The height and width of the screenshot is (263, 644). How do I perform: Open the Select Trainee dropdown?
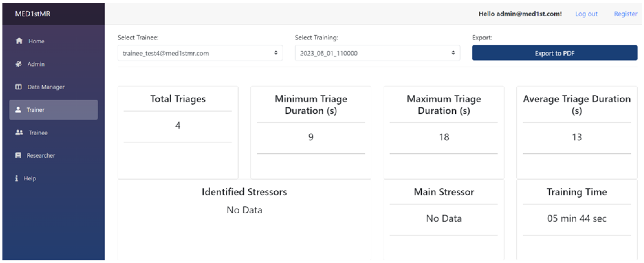click(200, 53)
